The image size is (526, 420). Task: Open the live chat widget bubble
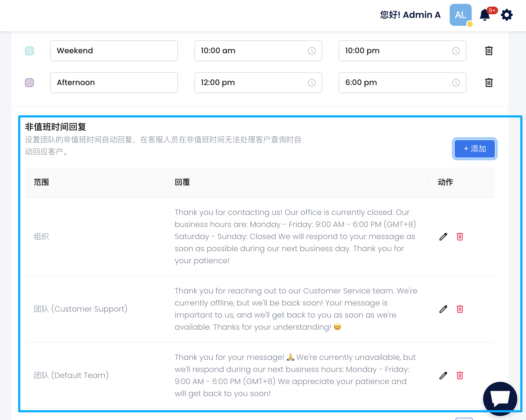point(500,398)
